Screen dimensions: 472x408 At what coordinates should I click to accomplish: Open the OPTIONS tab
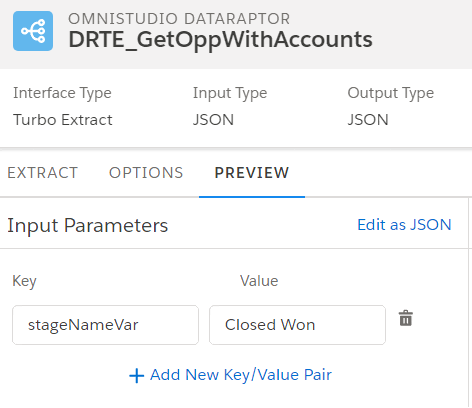point(146,173)
